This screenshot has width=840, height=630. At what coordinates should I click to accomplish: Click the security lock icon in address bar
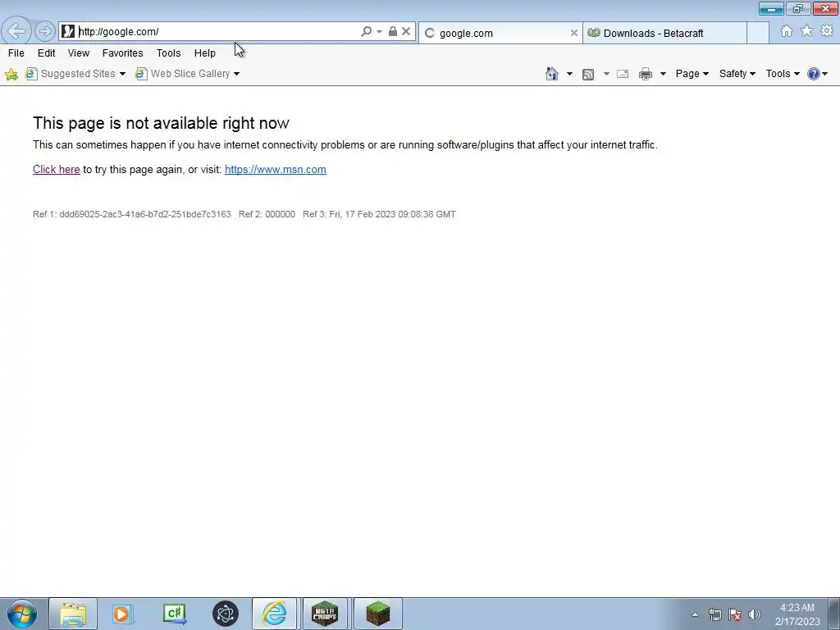[x=393, y=32]
